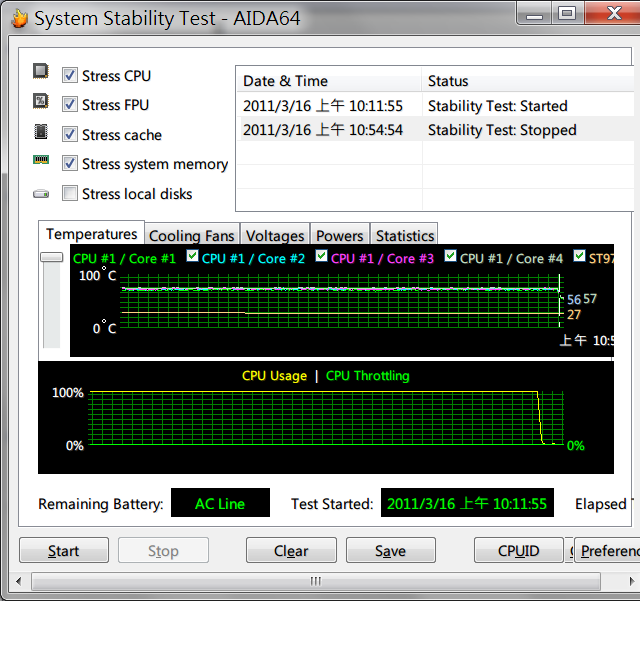
Task: Minimize the System Stability Test window
Action: pyautogui.click(x=534, y=13)
